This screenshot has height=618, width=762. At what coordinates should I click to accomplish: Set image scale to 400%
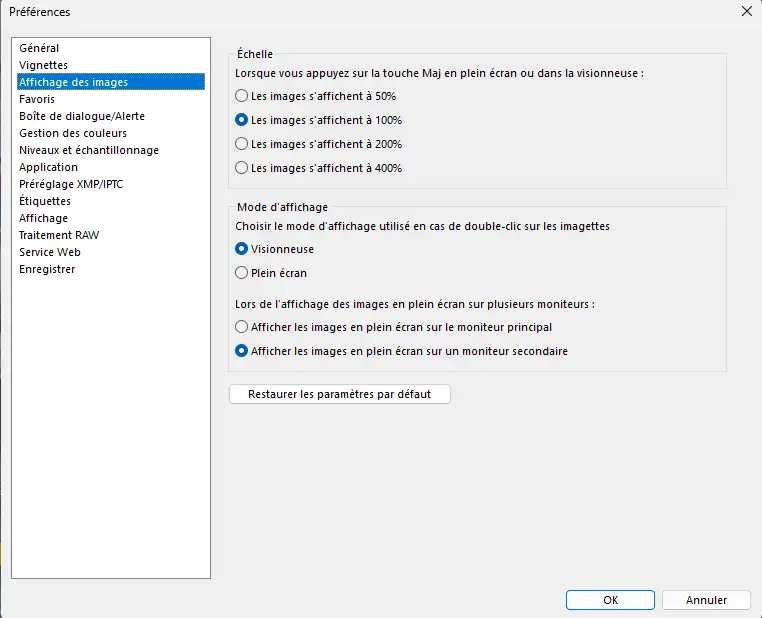(241, 168)
